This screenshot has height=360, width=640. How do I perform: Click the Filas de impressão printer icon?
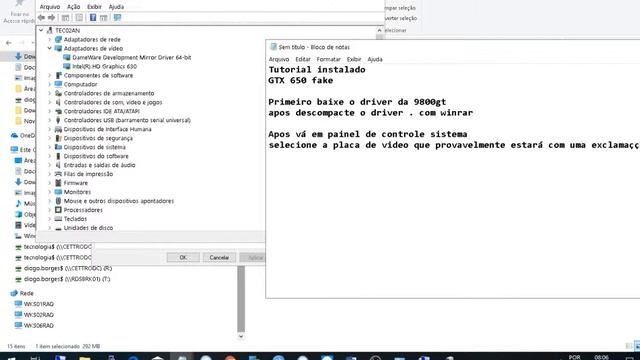coord(58,174)
